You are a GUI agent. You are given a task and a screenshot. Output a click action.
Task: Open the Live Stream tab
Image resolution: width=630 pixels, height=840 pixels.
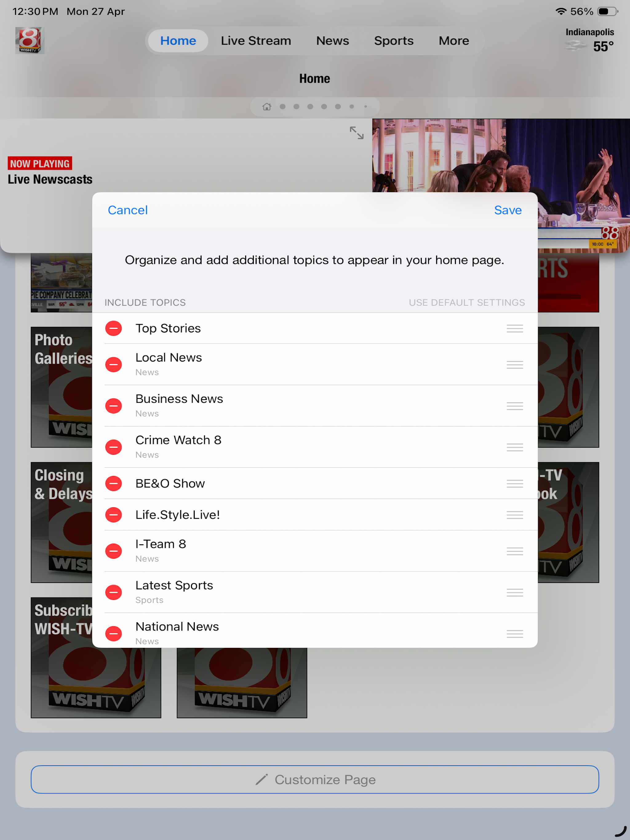(256, 41)
